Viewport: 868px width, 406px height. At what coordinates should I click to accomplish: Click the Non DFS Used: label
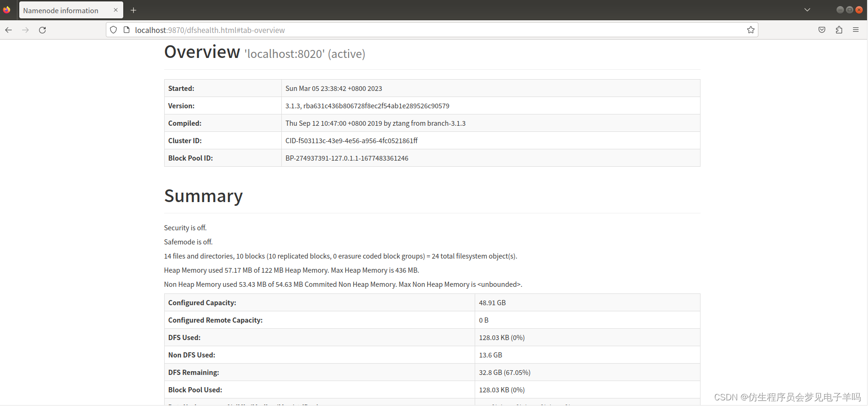point(191,355)
